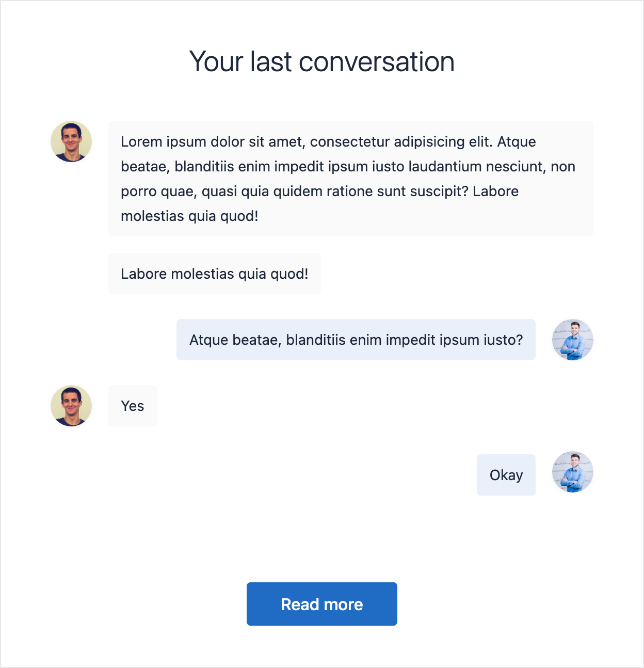The width and height of the screenshot is (644, 668).
Task: Select the blue 'Atque beatae, blanditiis enim' bubble
Action: point(356,340)
